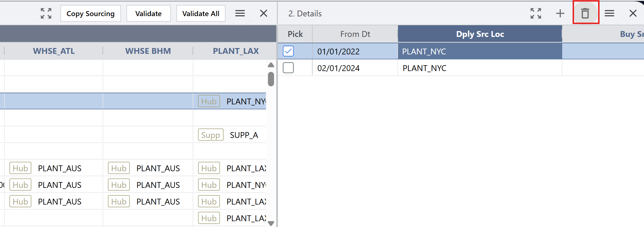Expand the Details panel to fullscreen
644x227 pixels.
point(536,13)
